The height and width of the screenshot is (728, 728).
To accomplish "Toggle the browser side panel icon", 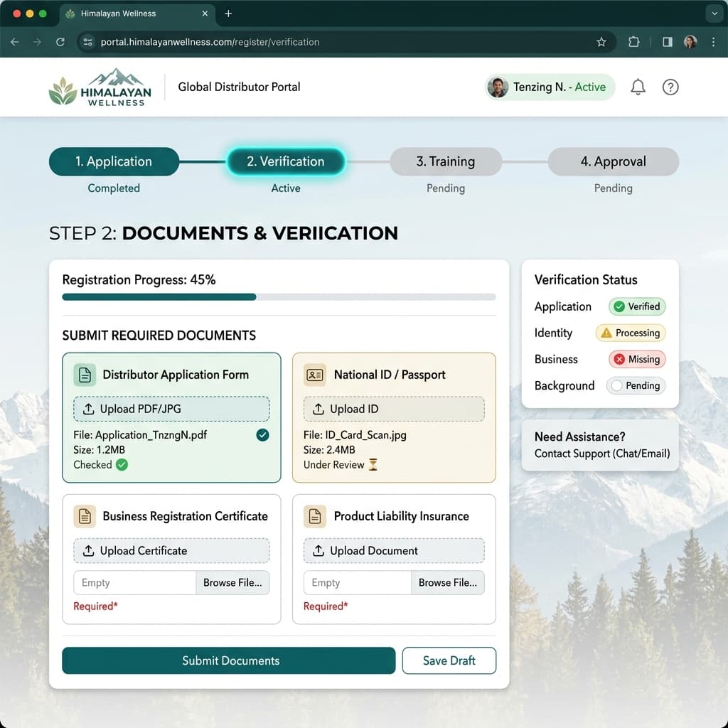I will click(x=668, y=42).
